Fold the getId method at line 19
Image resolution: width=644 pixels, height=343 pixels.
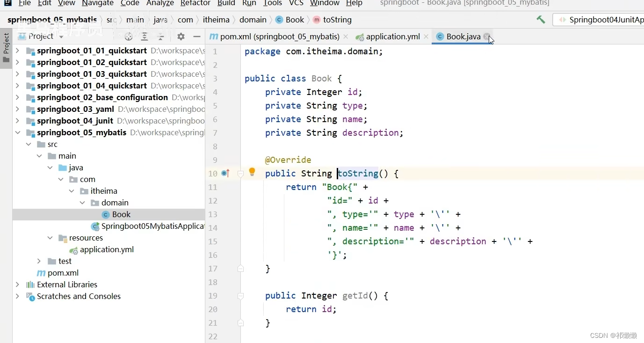click(240, 295)
